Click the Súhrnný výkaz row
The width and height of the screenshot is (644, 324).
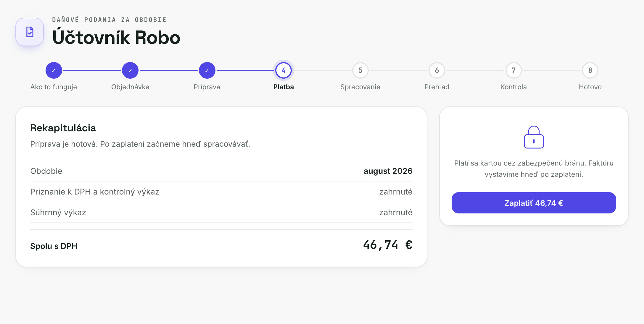point(221,212)
